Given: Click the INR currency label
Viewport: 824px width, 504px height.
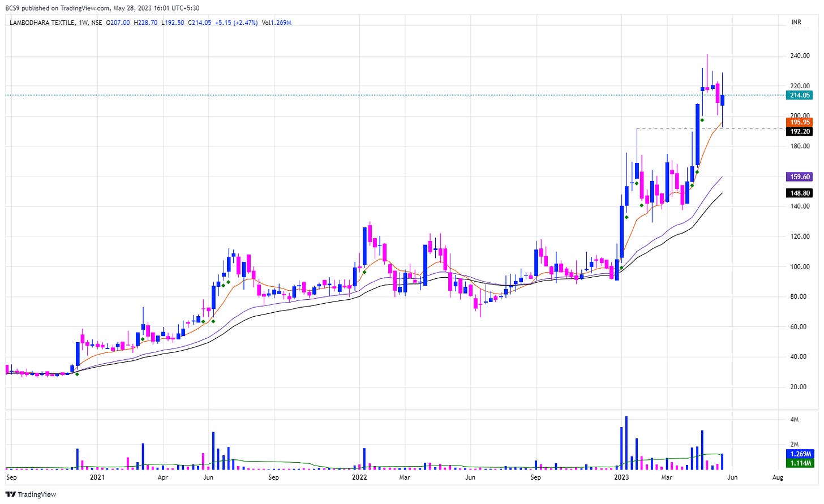Looking at the screenshot, I should coord(796,23).
